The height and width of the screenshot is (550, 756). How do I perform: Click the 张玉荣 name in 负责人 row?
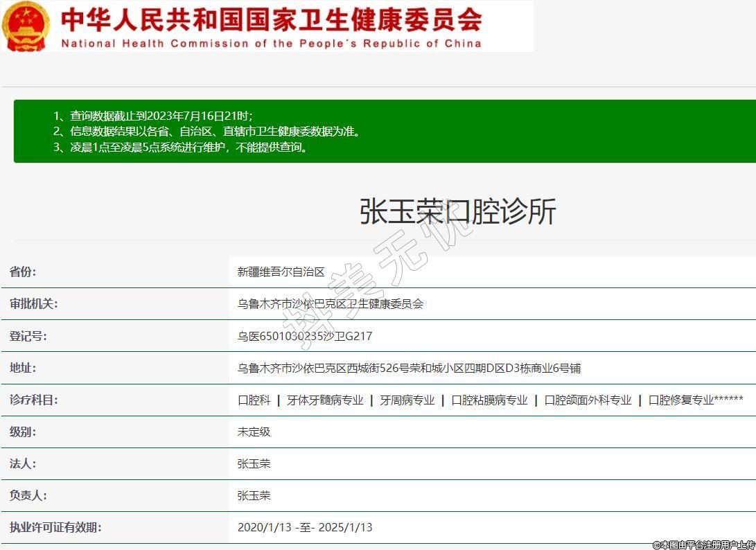[x=254, y=495]
